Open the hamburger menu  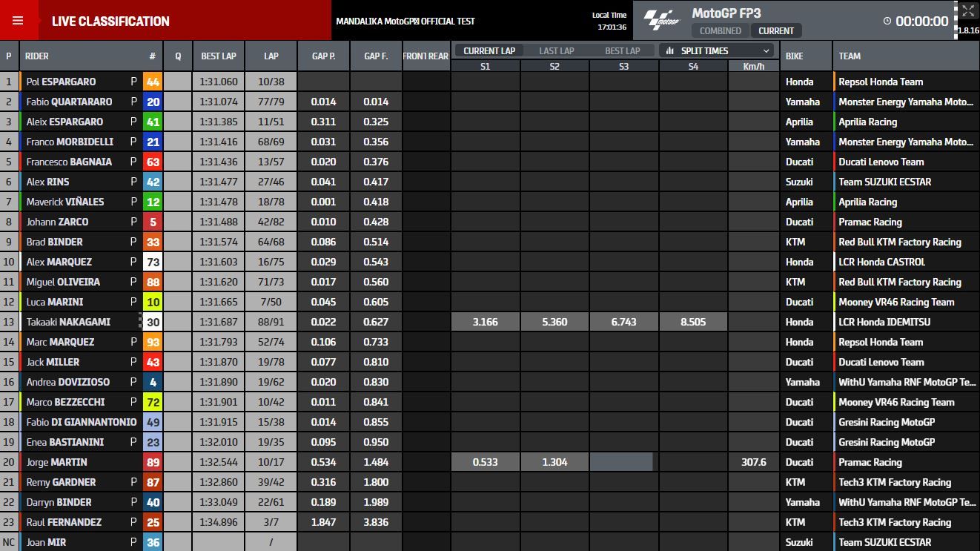pos(18,21)
